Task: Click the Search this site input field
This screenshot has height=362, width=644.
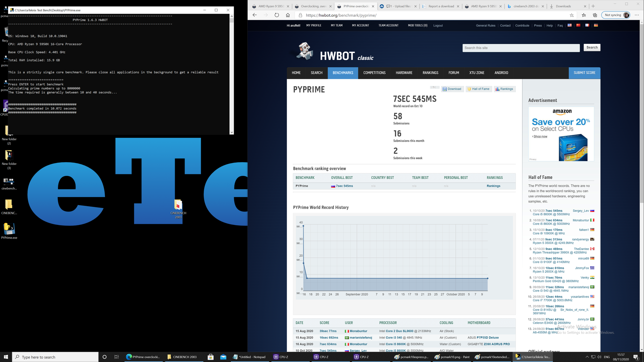Action: pyautogui.click(x=521, y=48)
